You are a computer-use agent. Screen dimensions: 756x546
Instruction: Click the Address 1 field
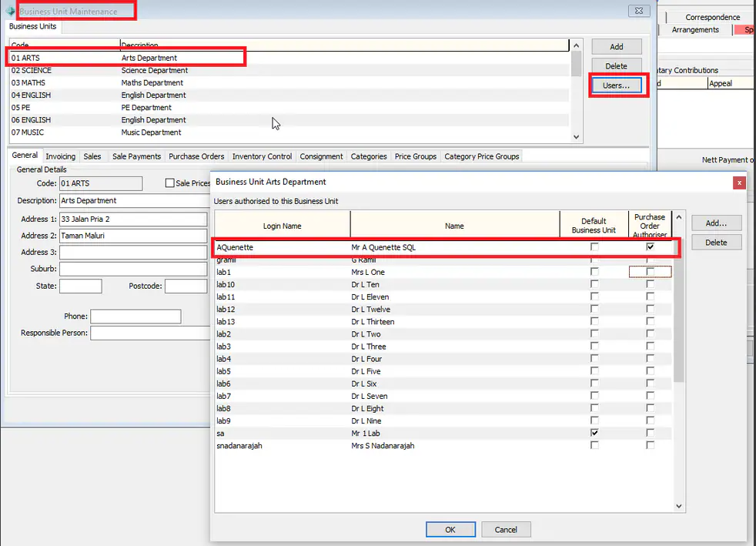tap(133, 219)
